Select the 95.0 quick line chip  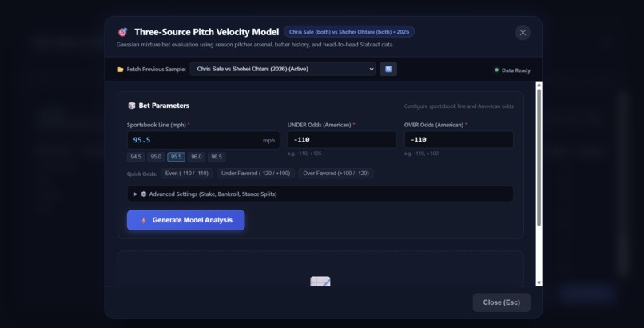coord(156,157)
